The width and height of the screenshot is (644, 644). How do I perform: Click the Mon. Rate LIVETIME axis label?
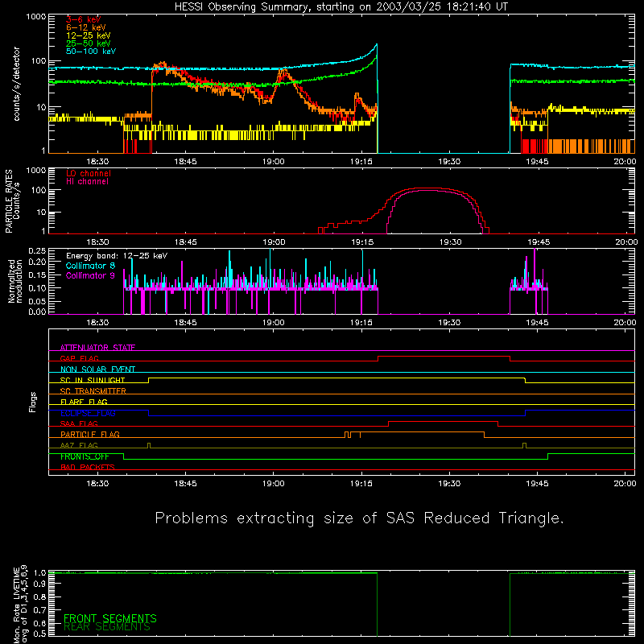20,604
